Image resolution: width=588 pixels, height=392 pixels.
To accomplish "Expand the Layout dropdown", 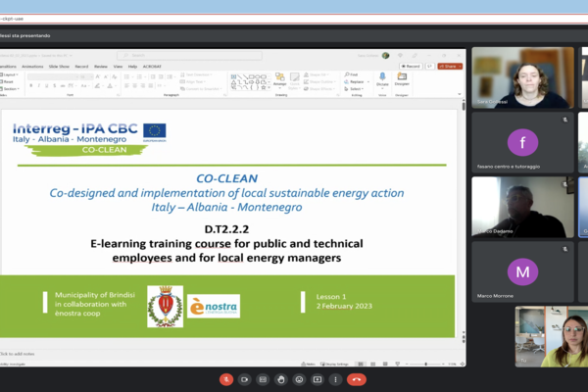I will tap(10, 74).
